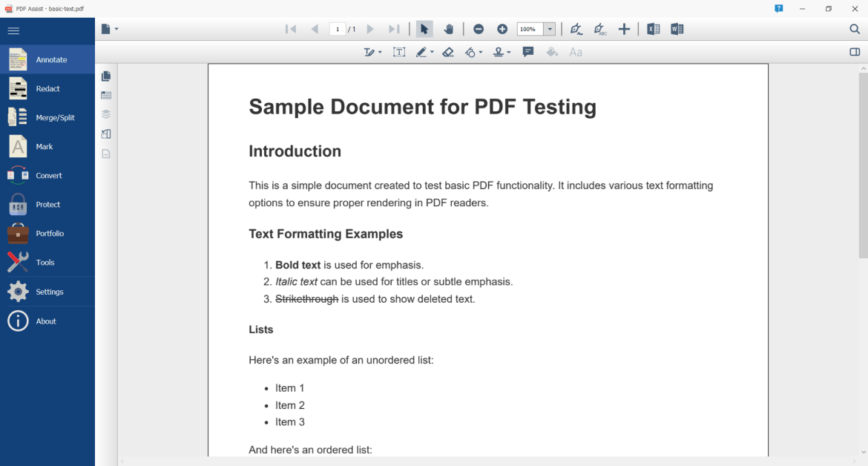Toggle the sidebar hamburger menu
This screenshot has width=868, height=466.
[x=13, y=30]
